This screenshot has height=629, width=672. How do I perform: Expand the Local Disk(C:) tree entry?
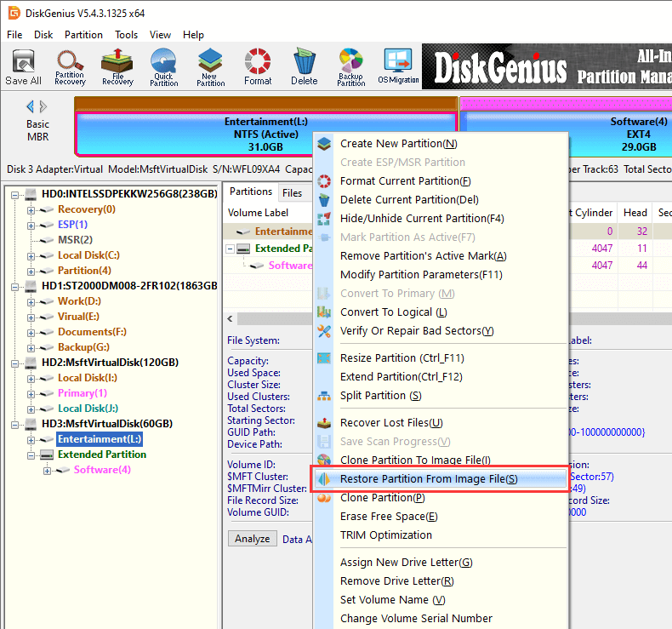tap(31, 255)
